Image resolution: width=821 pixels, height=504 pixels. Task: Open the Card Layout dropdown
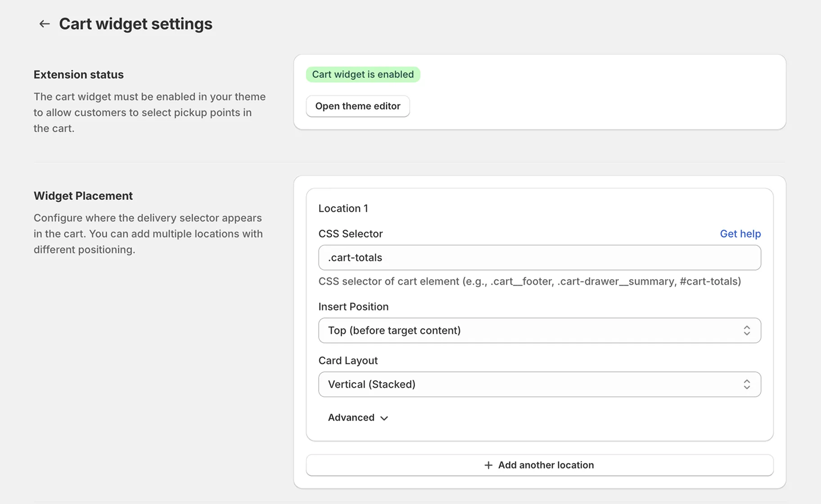[539, 384]
